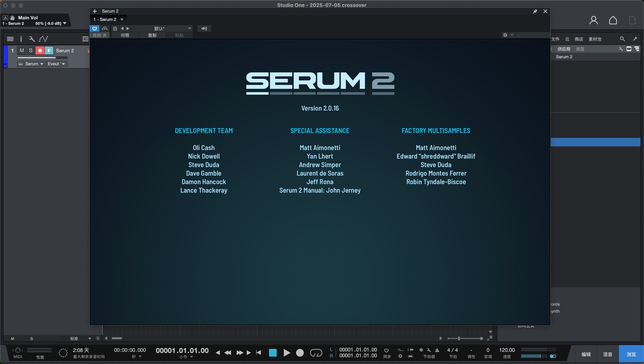Open the preset file icon menu
This screenshot has width=644, height=364.
[x=115, y=29]
